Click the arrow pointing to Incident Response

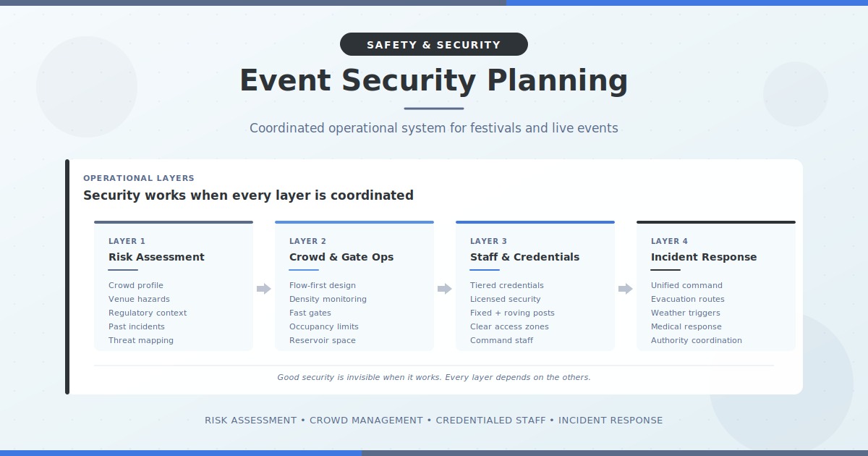click(x=625, y=288)
